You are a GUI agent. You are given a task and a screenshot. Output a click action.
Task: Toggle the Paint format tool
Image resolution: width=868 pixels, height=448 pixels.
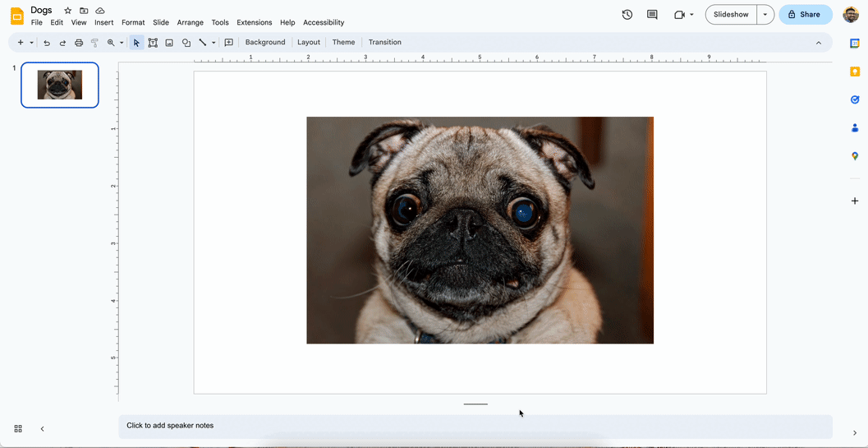pos(94,42)
